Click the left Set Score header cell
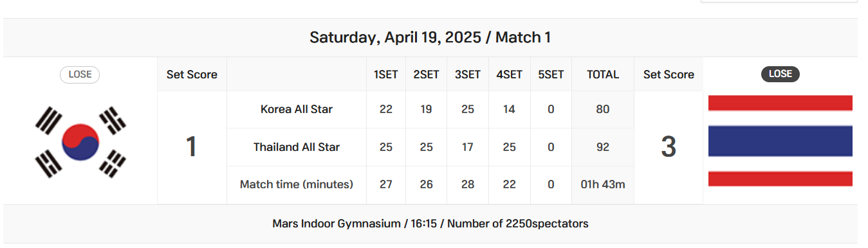The height and width of the screenshot is (248, 868). tap(192, 75)
